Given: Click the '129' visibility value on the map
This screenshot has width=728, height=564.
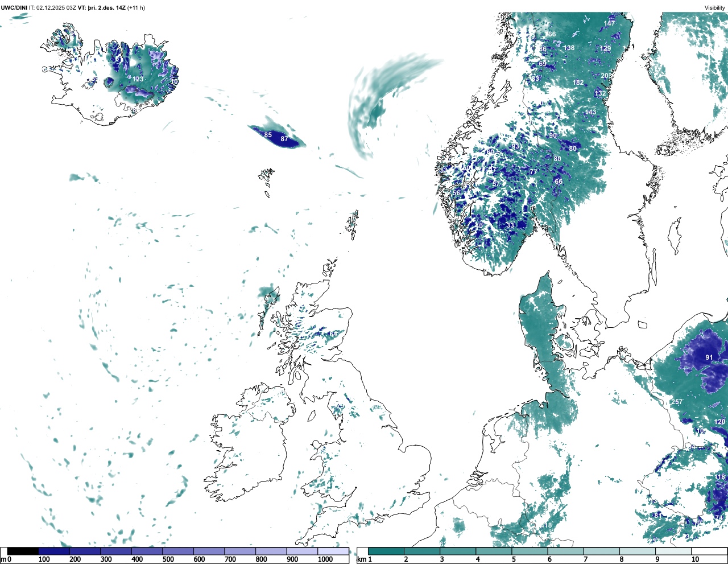Looking at the screenshot, I should (606, 48).
